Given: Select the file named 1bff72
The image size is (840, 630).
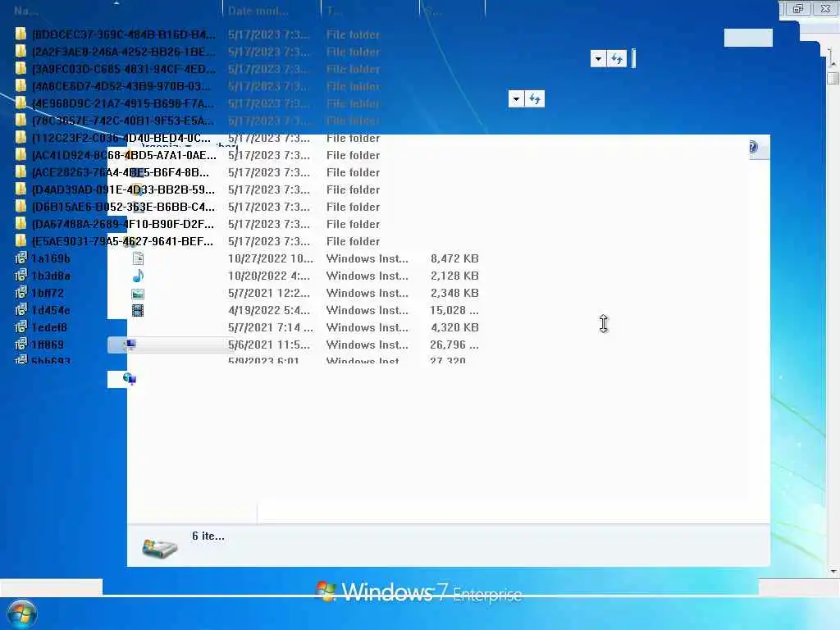Looking at the screenshot, I should 48,293.
